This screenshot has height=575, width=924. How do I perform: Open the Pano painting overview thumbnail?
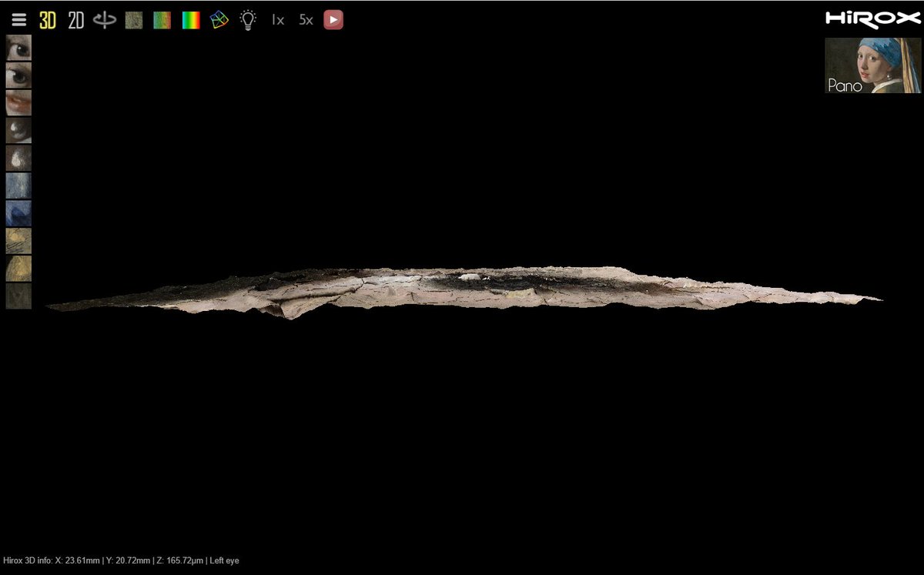coord(872,65)
